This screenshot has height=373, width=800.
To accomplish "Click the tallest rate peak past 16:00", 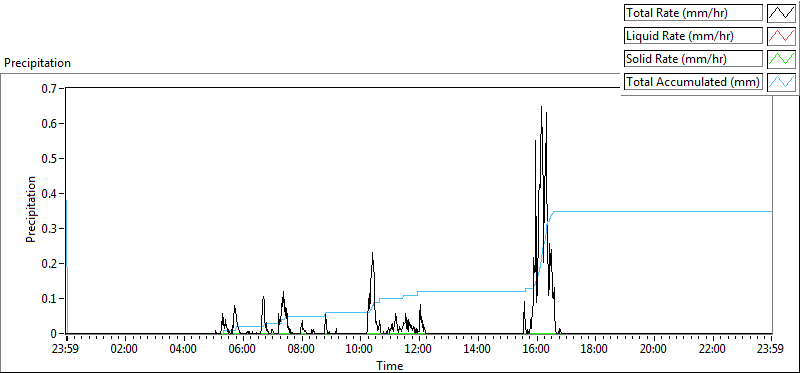I will (541, 107).
